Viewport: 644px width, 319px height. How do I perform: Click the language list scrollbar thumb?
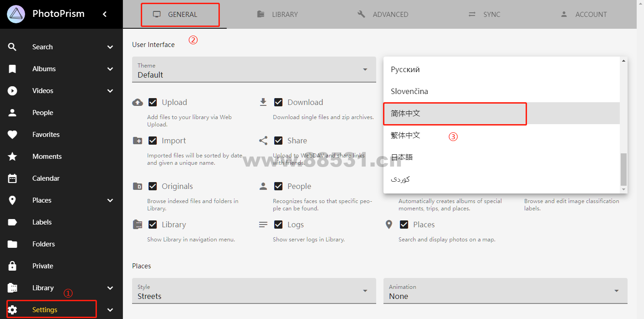click(x=623, y=168)
